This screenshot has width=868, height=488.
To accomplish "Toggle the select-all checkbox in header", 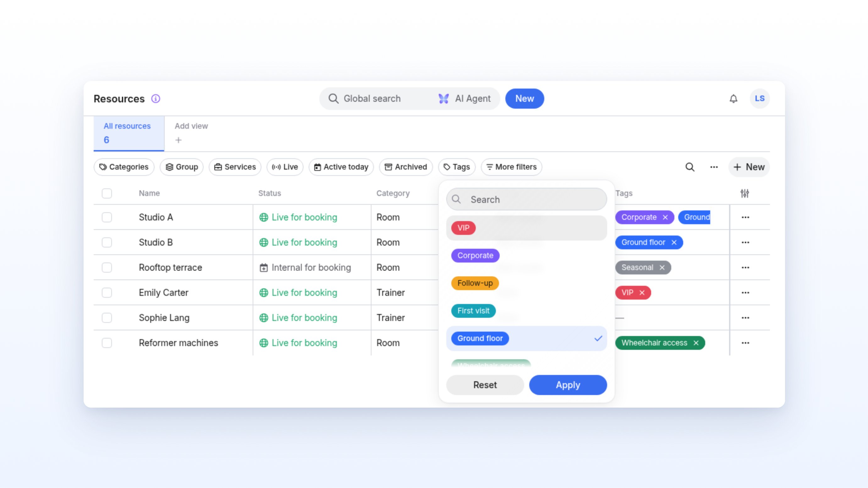I will tap(107, 193).
